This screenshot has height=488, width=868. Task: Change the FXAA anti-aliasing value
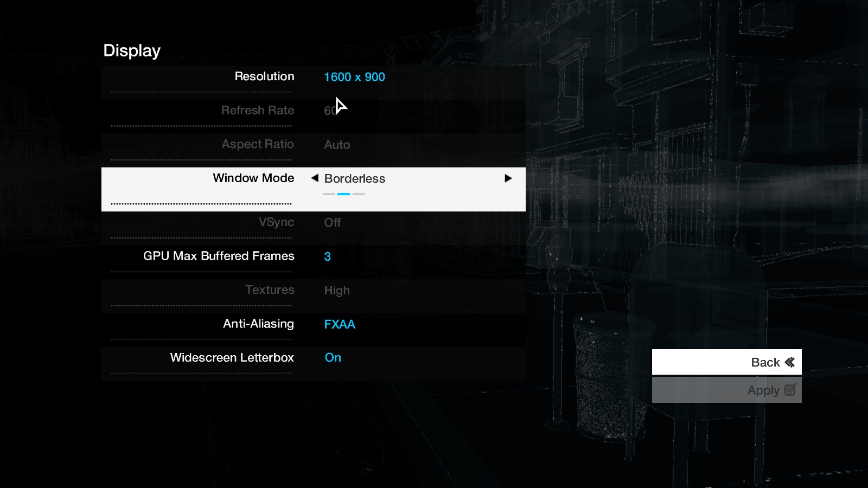coord(340,324)
